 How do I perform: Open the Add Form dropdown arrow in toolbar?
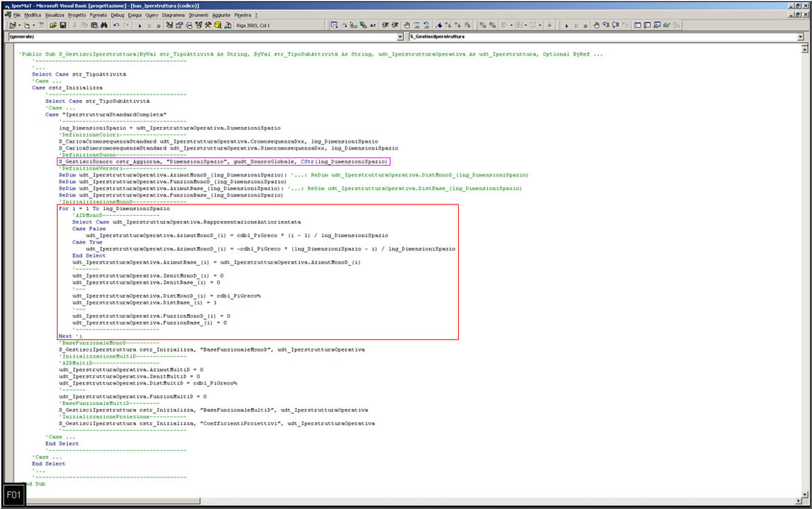(33, 26)
